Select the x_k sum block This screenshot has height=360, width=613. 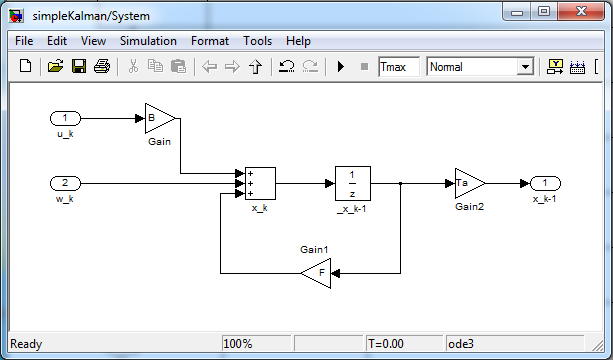pyautogui.click(x=260, y=183)
